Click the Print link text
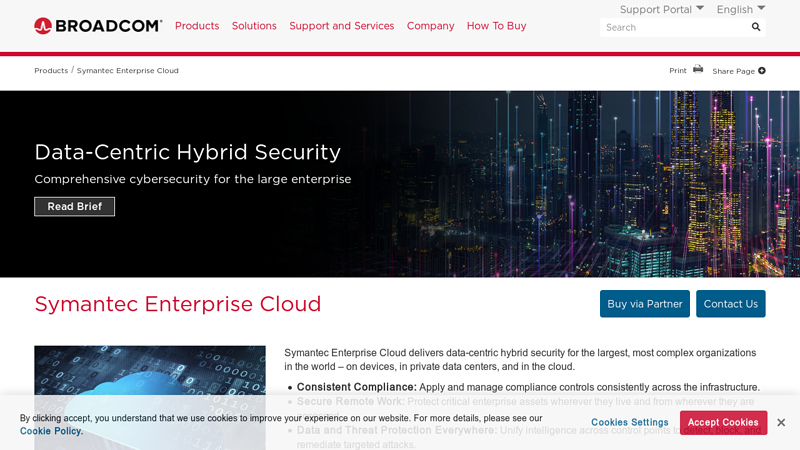The width and height of the screenshot is (800, 450). click(x=678, y=70)
